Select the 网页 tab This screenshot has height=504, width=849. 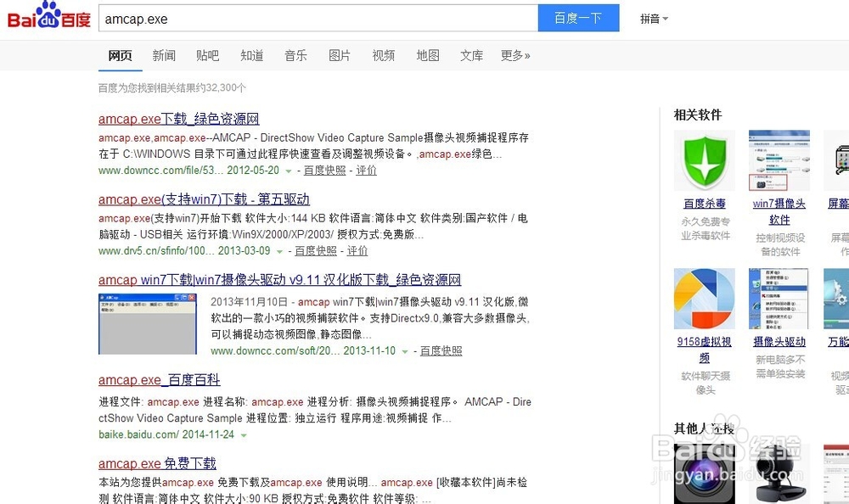click(x=121, y=55)
